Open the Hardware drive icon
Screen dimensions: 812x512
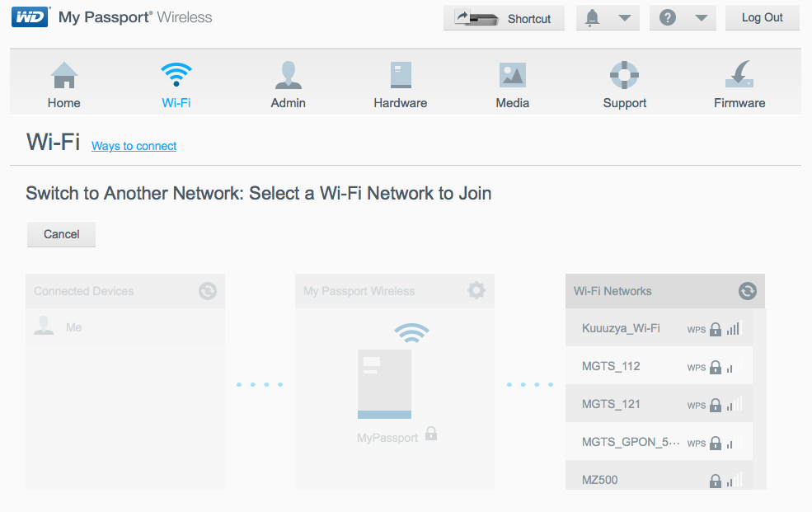pyautogui.click(x=400, y=76)
